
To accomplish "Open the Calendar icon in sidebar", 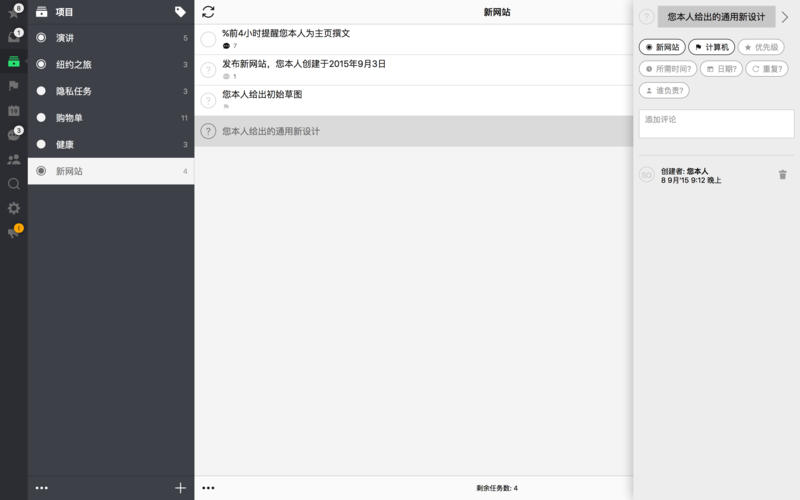I will (x=14, y=110).
